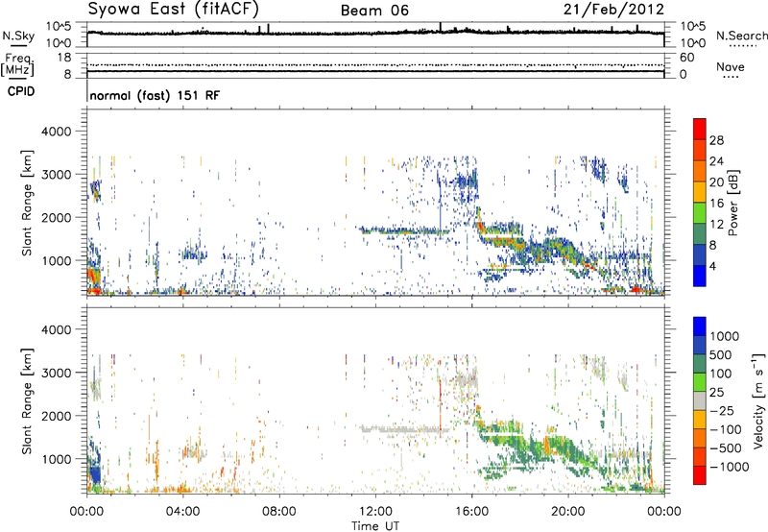Click the '18' frequency axis value
The width and height of the screenshot is (768, 532).
coord(63,58)
